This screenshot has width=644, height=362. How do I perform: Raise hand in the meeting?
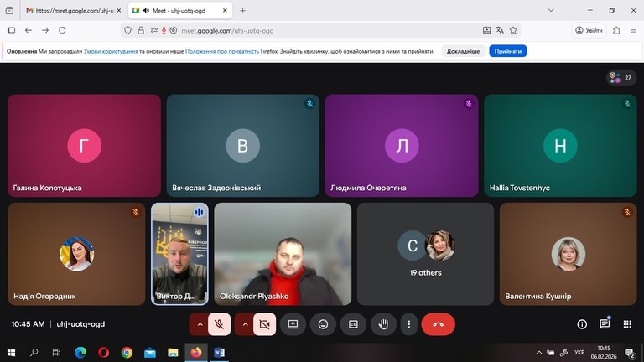pos(383,324)
